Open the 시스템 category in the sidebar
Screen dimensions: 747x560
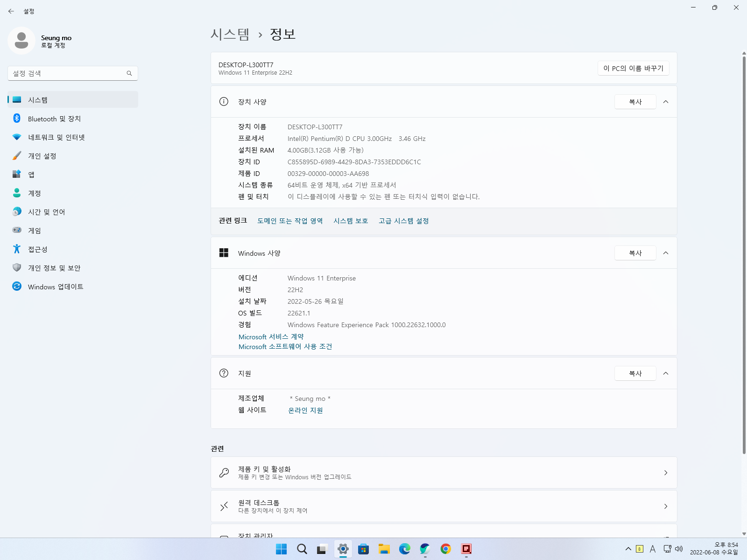(x=73, y=99)
